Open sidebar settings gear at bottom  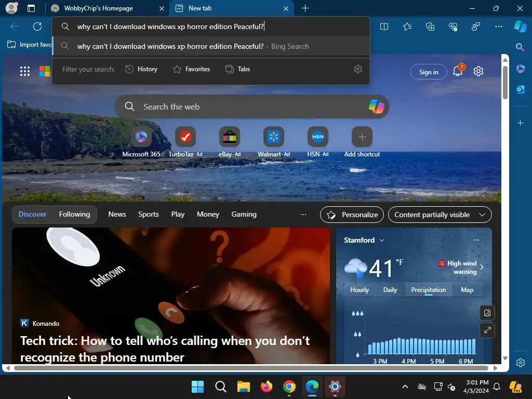tap(521, 362)
